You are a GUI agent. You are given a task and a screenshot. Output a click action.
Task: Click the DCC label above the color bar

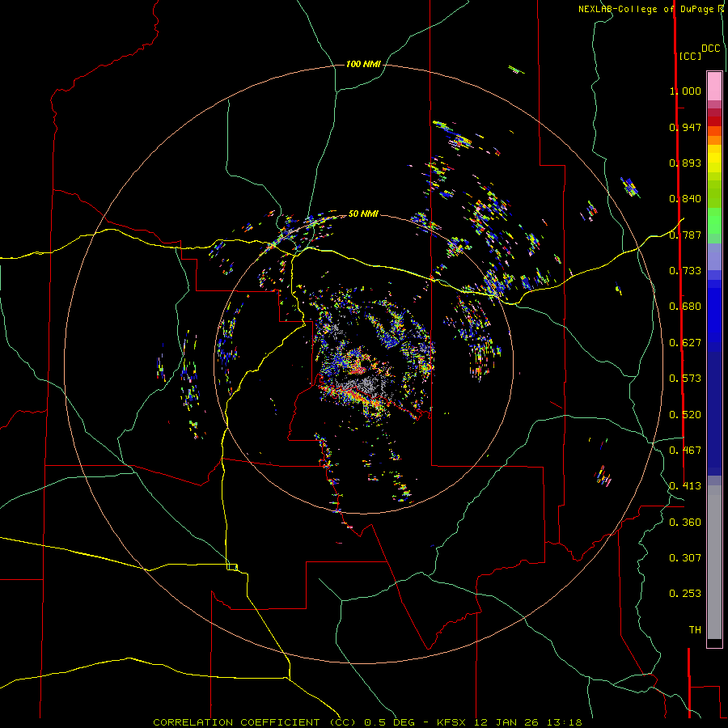711,49
